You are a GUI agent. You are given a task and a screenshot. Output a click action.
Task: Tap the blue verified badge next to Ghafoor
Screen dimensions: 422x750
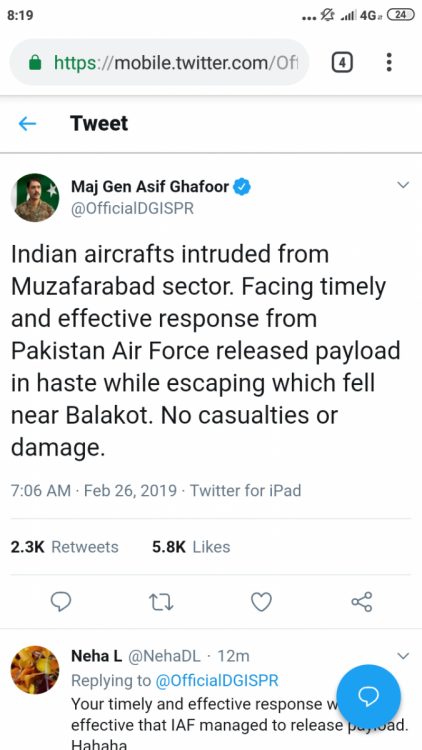tap(243, 187)
